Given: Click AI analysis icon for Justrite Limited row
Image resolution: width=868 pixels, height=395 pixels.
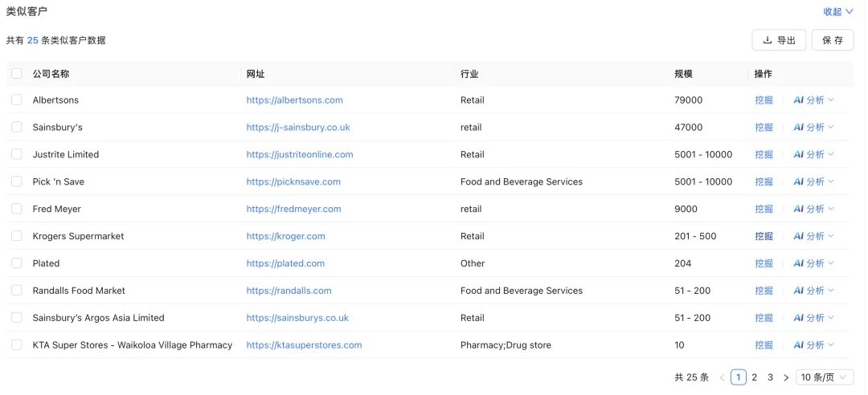Looking at the screenshot, I should [x=799, y=155].
